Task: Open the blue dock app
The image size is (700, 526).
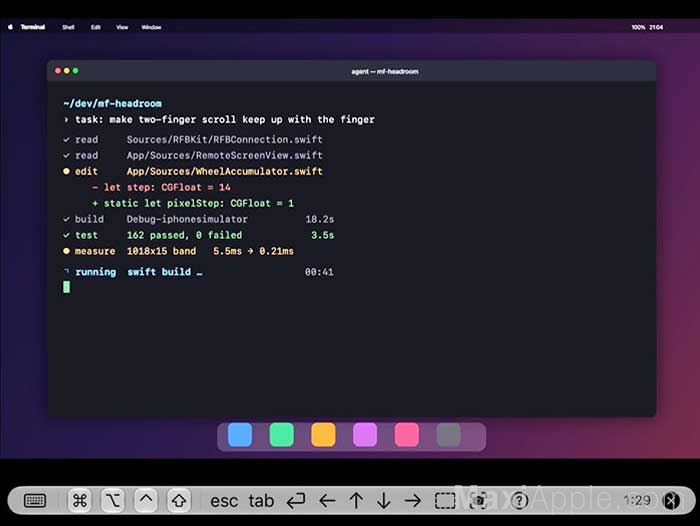Action: coord(240,434)
